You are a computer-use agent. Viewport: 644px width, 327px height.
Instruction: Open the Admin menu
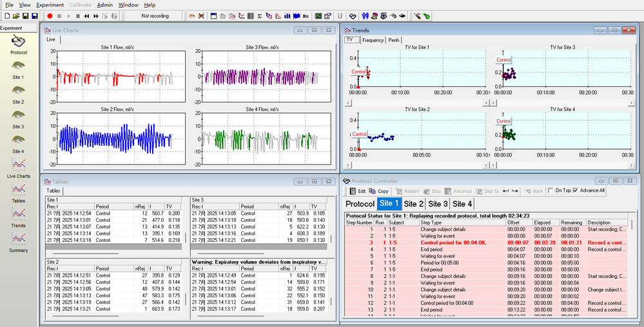104,5
